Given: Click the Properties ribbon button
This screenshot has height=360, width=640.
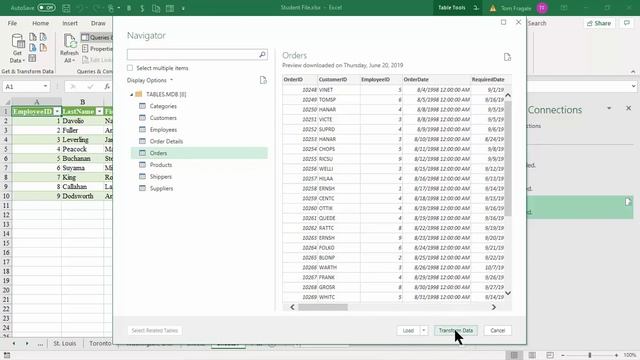Looking at the screenshot, I should pyautogui.click(x=97, y=49).
